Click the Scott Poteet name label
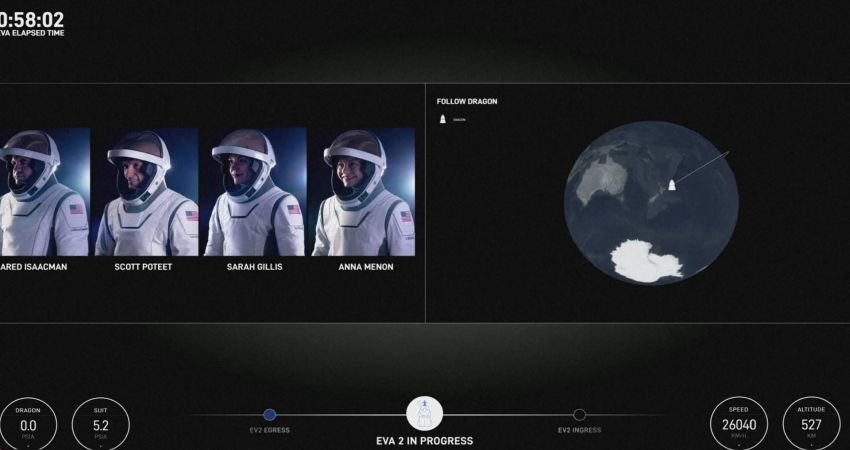This screenshot has width=850, height=450. pos(143,267)
